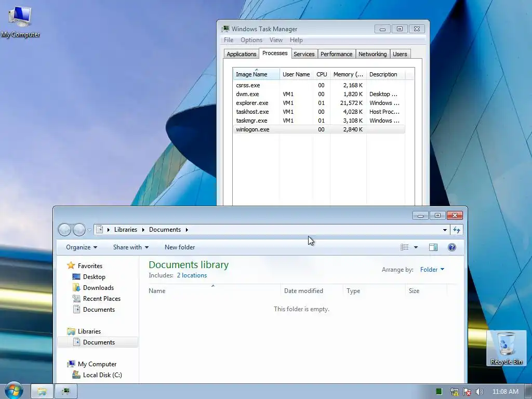This screenshot has height=399, width=532.
Task: Click the Windows Start orb
Action: (14, 391)
